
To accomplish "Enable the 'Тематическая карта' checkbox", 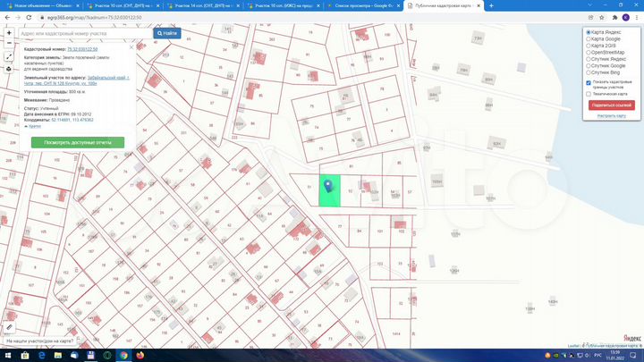I will (x=589, y=94).
